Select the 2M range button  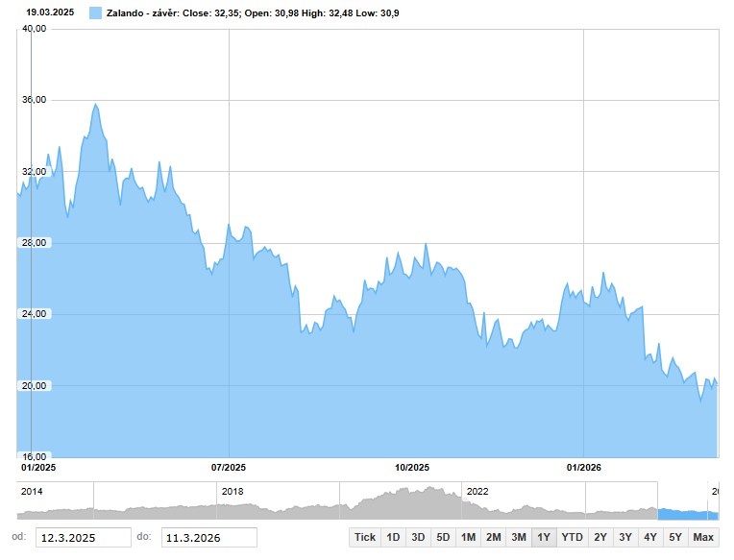tap(493, 537)
